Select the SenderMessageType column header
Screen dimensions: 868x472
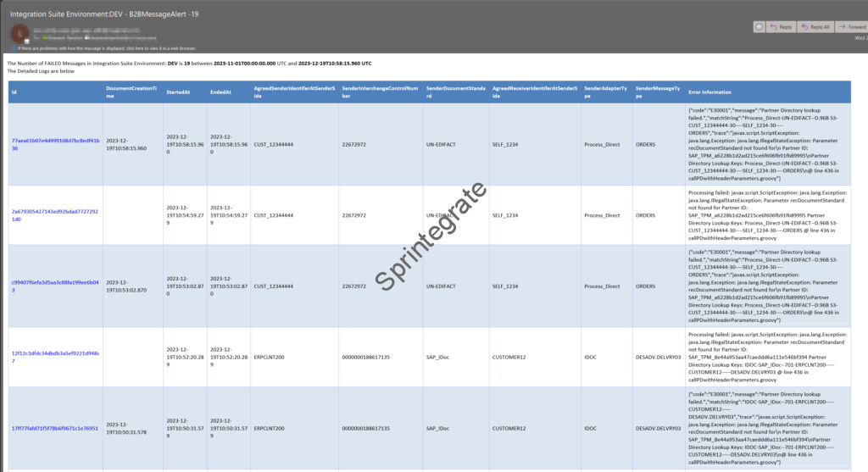click(657, 92)
